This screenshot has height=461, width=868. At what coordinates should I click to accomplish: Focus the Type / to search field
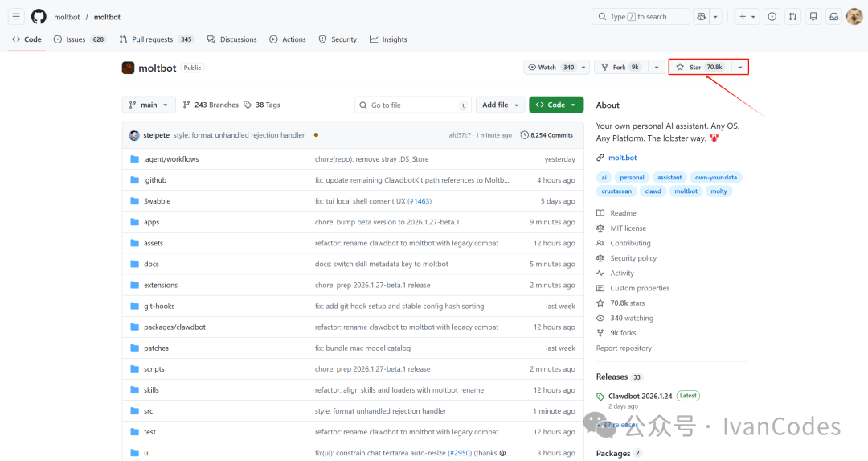click(641, 17)
